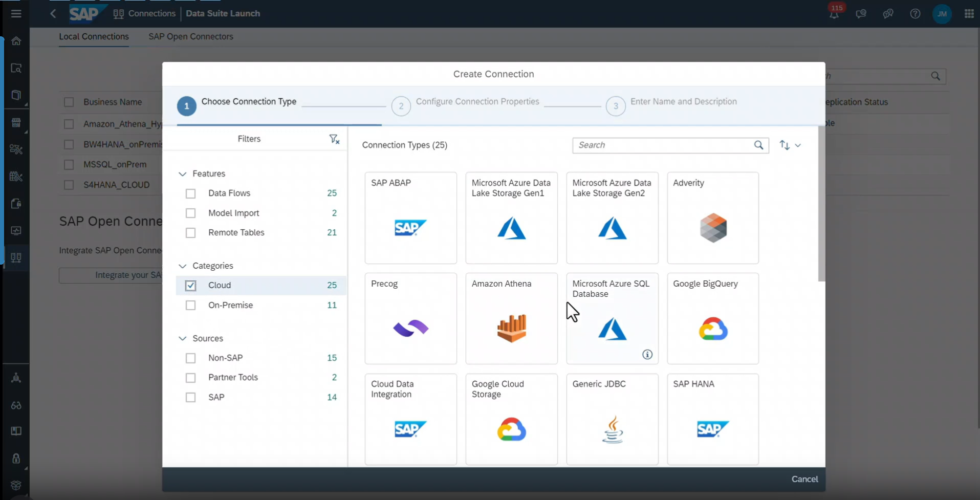The image size is (980, 500).
Task: Open the app grid launcher icon
Action: click(x=969, y=14)
